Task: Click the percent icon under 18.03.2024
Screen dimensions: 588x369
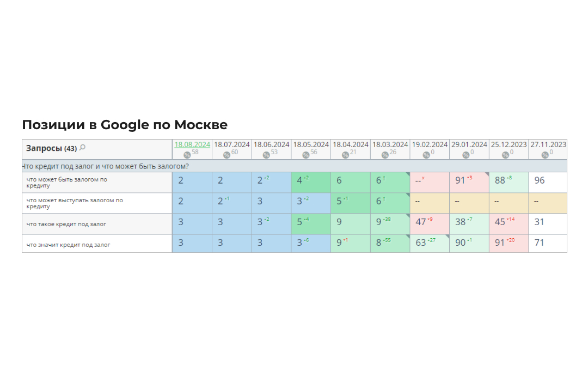Action: (385, 155)
